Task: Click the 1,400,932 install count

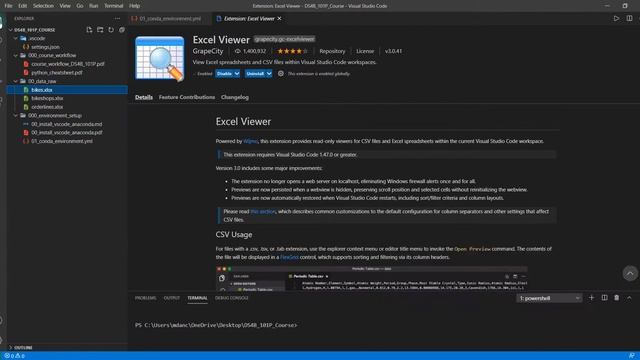Action: 250,51
